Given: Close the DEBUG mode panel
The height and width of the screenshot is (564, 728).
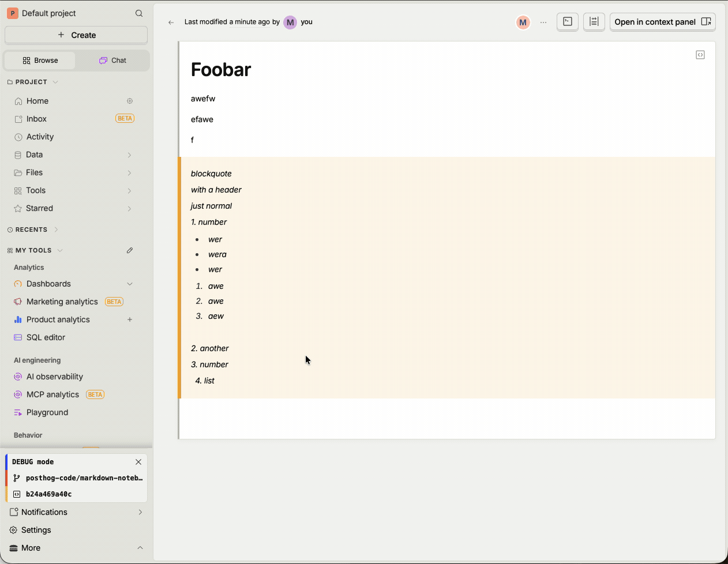Looking at the screenshot, I should 138,462.
